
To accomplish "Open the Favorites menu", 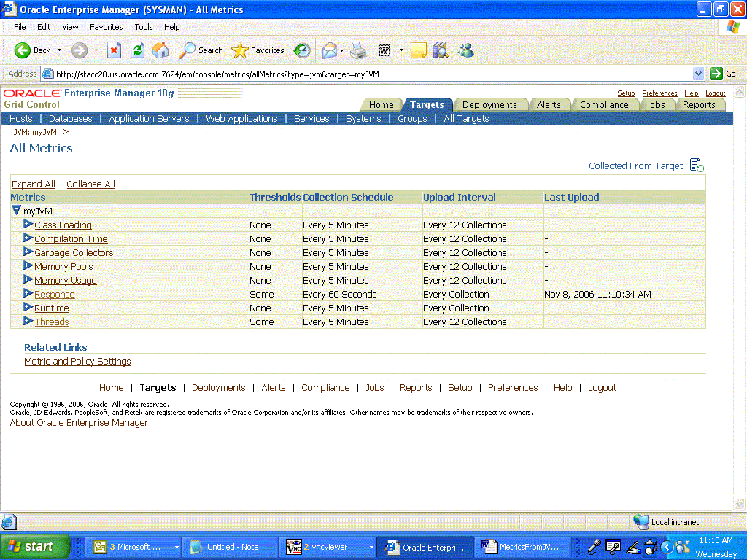I will pos(106,27).
